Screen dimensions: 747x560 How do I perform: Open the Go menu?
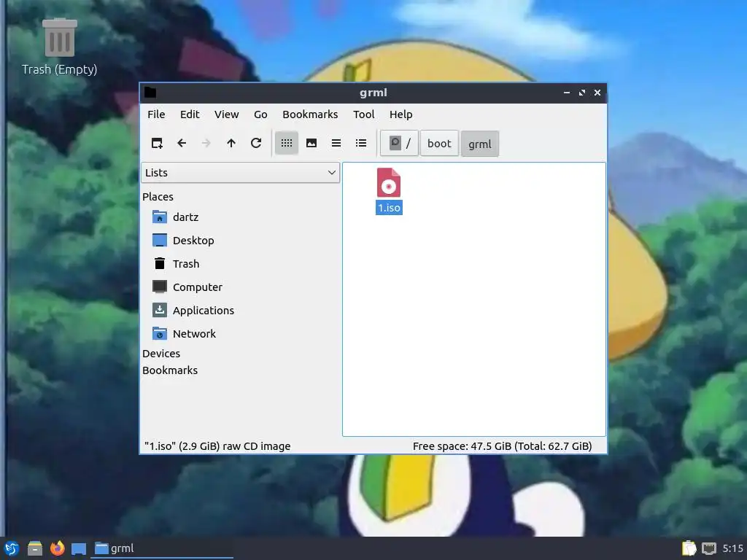click(x=260, y=114)
